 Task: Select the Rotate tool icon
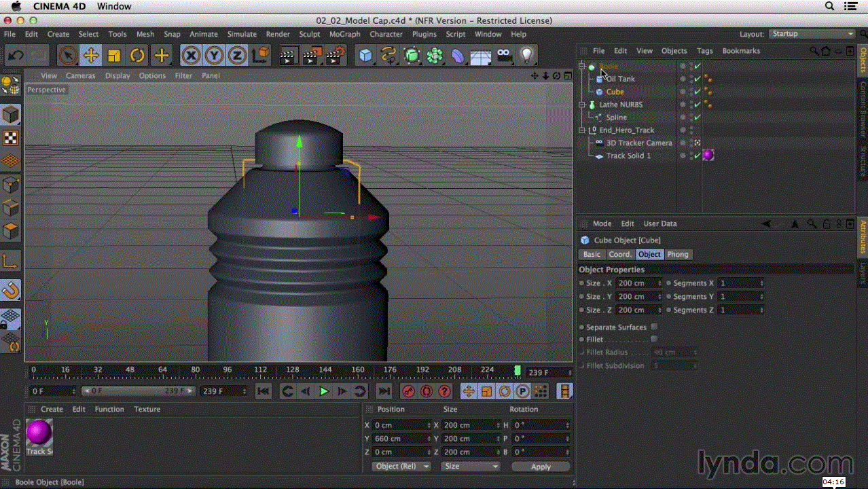[x=137, y=56]
